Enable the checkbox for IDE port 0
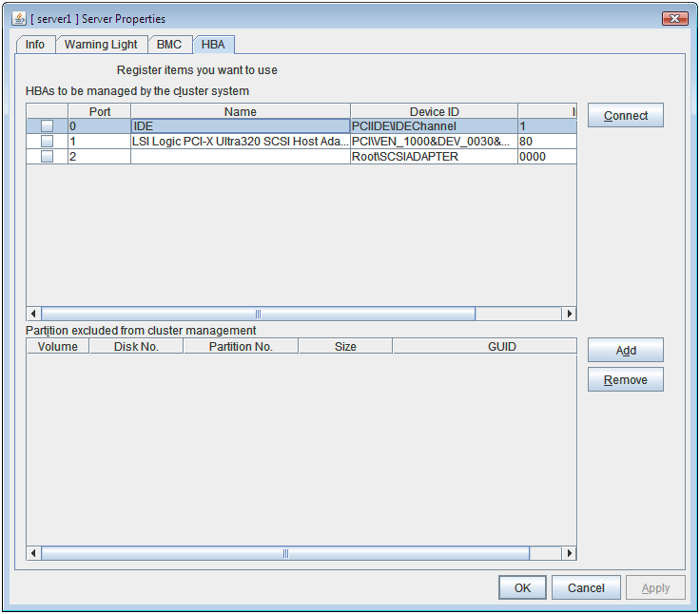Viewport: 700px width, 614px height. point(47,126)
